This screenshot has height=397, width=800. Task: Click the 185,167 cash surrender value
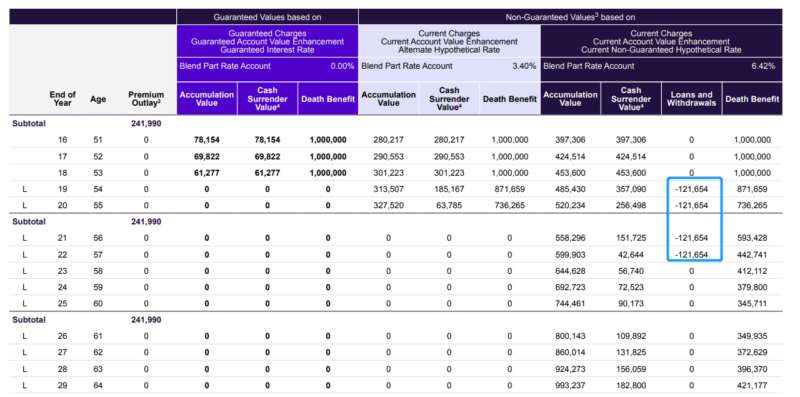tap(449, 189)
